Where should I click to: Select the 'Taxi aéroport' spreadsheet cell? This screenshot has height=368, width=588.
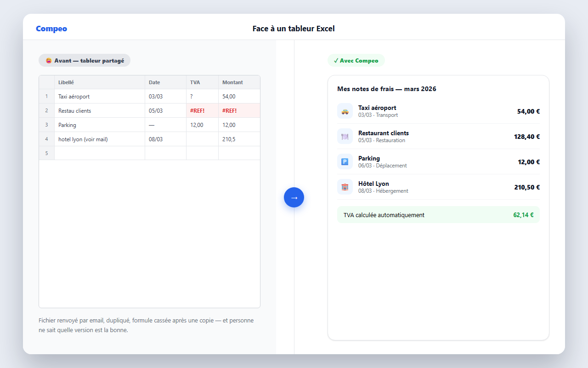pyautogui.click(x=100, y=97)
